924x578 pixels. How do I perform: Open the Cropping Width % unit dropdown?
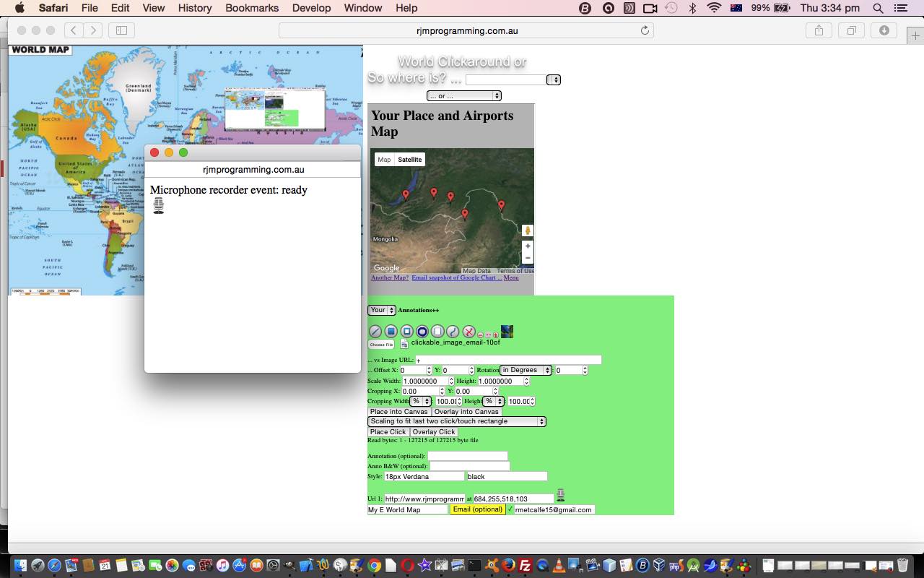(421, 401)
